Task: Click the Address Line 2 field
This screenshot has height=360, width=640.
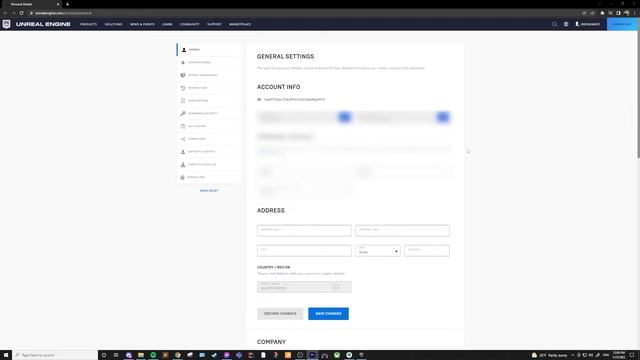Action: (402, 231)
